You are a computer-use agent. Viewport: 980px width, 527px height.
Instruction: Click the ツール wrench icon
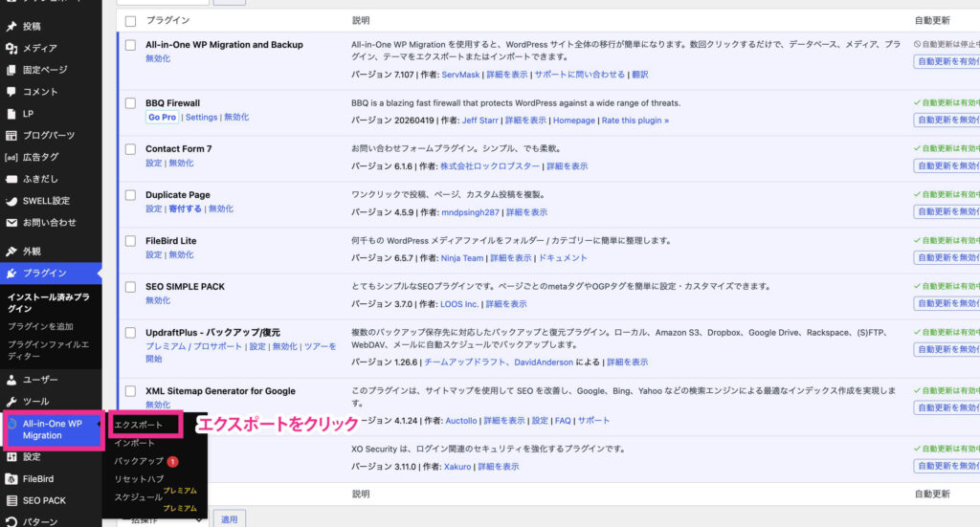point(11,402)
